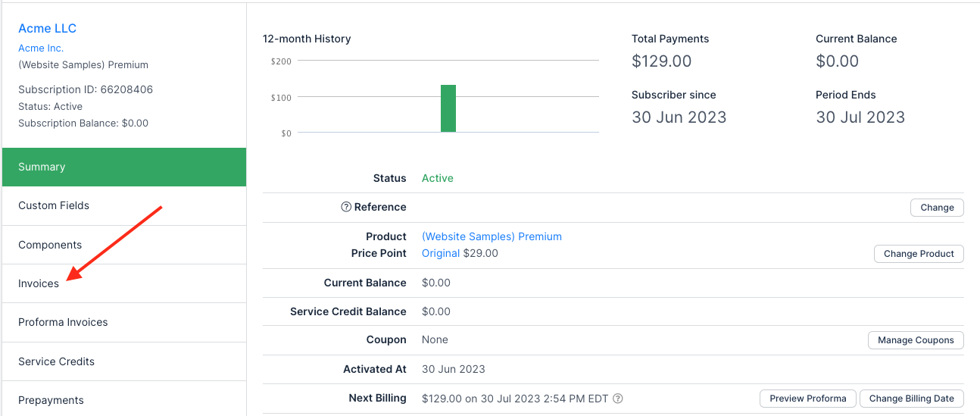The height and width of the screenshot is (416, 980).
Task: Click the Manage Coupons button
Action: pyautogui.click(x=916, y=340)
